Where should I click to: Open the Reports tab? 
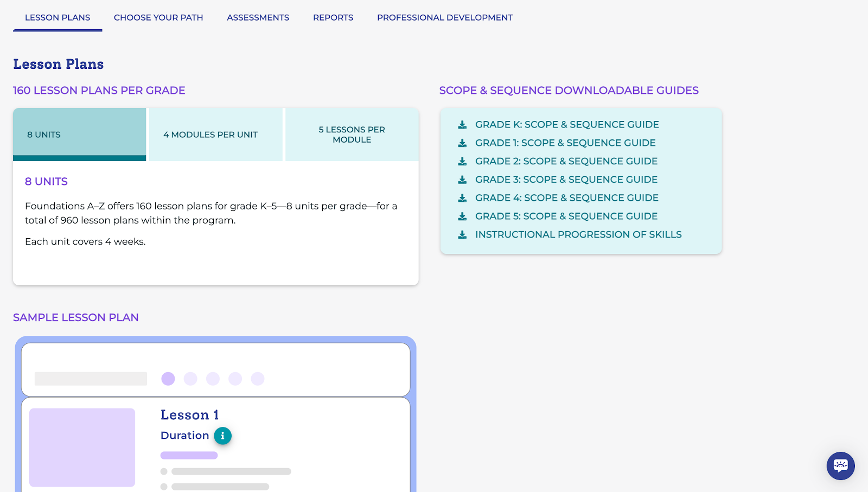(333, 17)
